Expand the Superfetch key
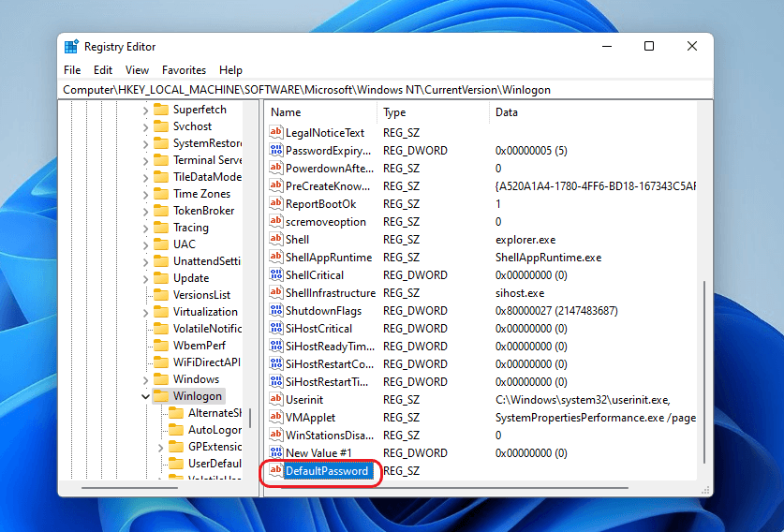The height and width of the screenshot is (532, 784). coord(145,111)
